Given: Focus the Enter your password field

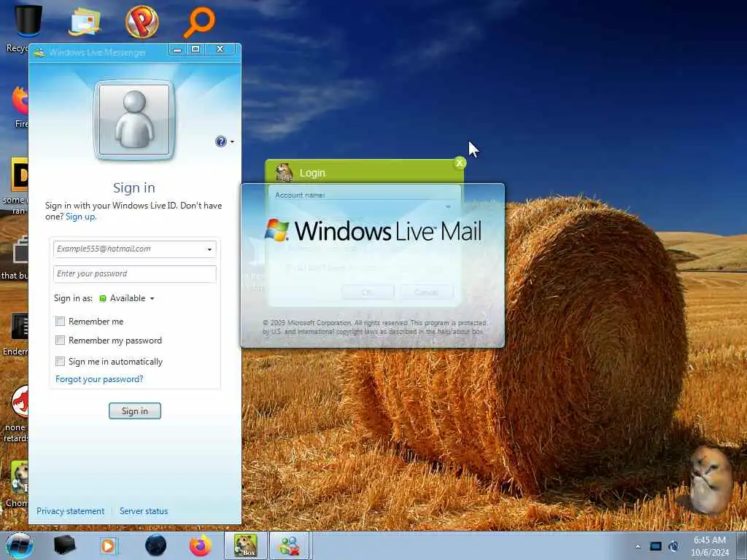Looking at the screenshot, I should 135,274.
